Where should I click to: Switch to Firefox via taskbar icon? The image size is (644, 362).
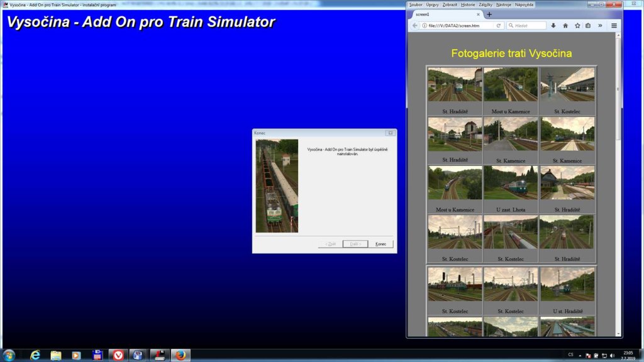pos(180,355)
